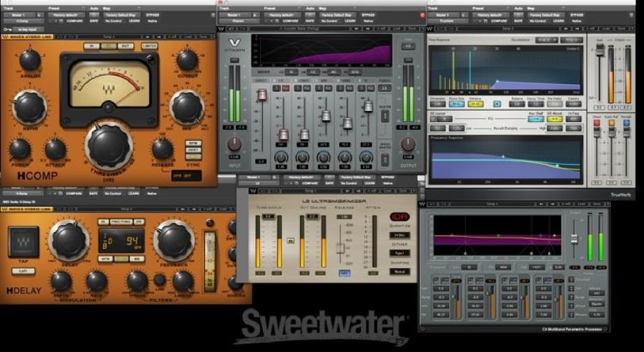This screenshot has width=644, height=352.
Task: Click the H-Delay HiPass filter knob
Action: (x=137, y=281)
